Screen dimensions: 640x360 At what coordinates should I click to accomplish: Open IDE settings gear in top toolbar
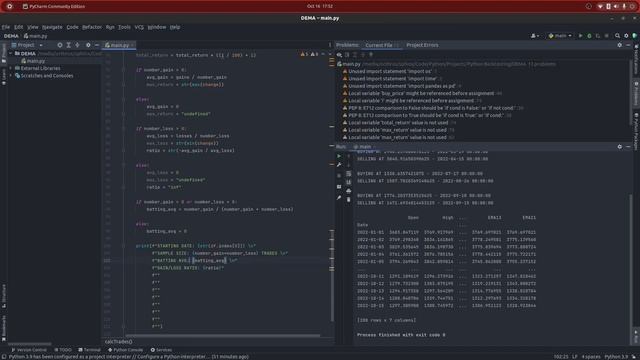click(x=626, y=36)
